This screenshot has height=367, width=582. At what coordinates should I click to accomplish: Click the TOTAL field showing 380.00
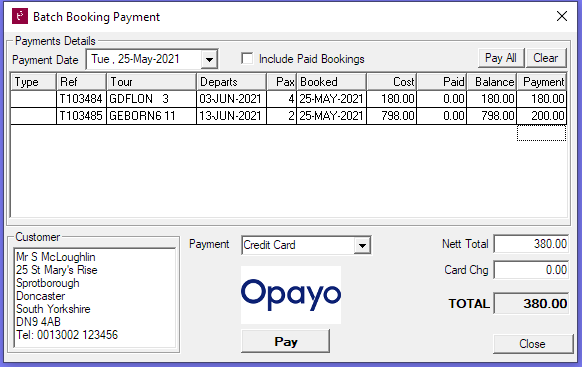coord(531,304)
